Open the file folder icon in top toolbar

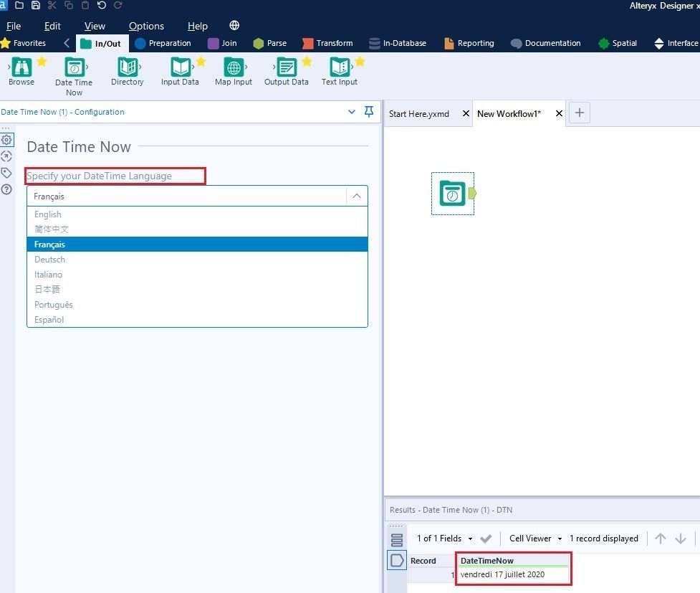19,5
